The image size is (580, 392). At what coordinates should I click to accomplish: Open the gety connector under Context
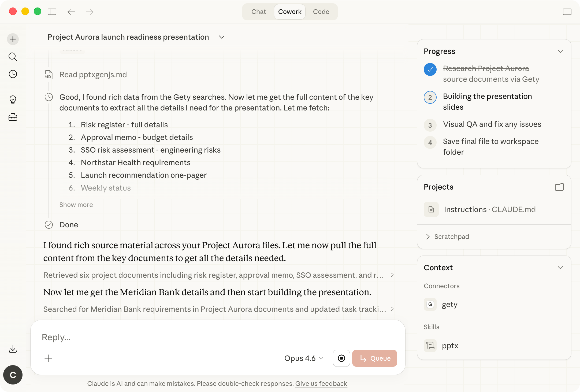(x=430, y=304)
